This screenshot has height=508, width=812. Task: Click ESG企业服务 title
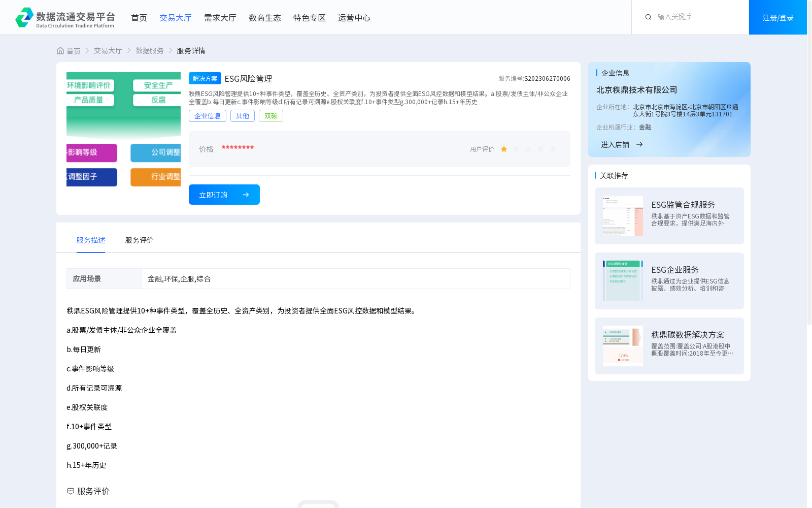point(675,270)
